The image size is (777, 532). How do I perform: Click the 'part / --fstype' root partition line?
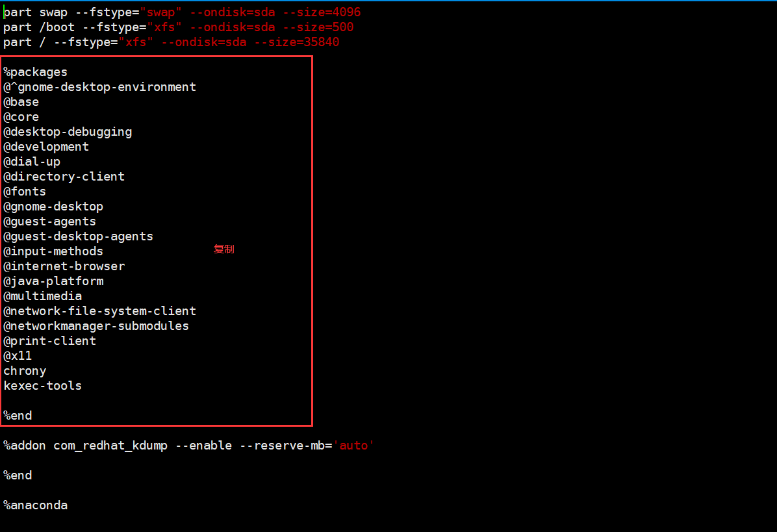pyautogui.click(x=171, y=42)
